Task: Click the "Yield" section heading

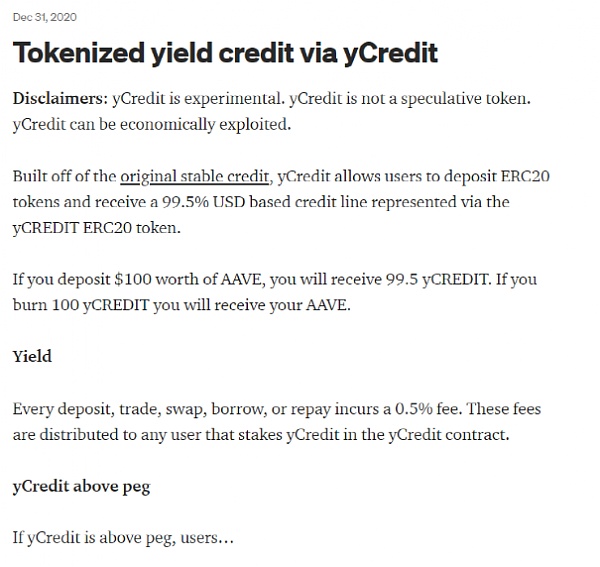Action: click(32, 356)
